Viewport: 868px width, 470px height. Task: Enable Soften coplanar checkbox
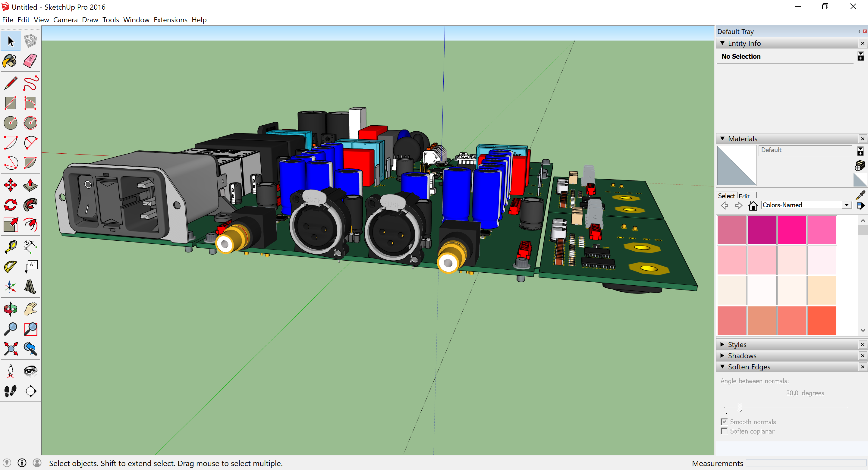pos(724,431)
